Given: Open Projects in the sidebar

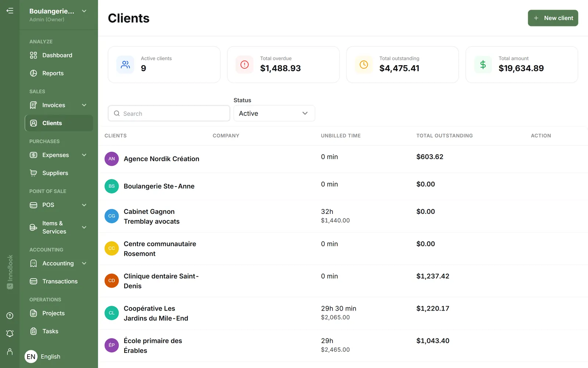Looking at the screenshot, I should click(59, 314).
